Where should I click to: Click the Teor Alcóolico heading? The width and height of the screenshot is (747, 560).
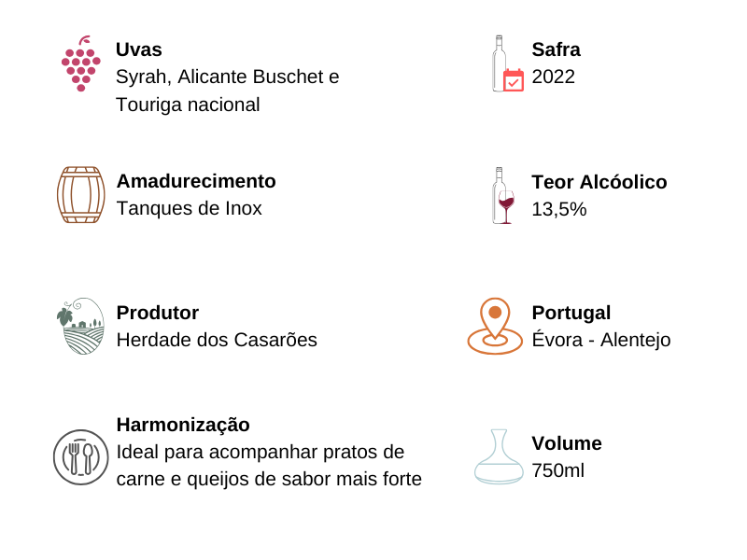599,182
